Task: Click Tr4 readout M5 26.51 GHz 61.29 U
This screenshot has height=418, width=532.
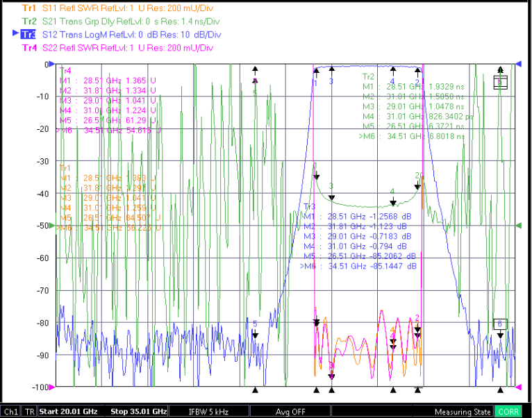Action: pos(108,120)
